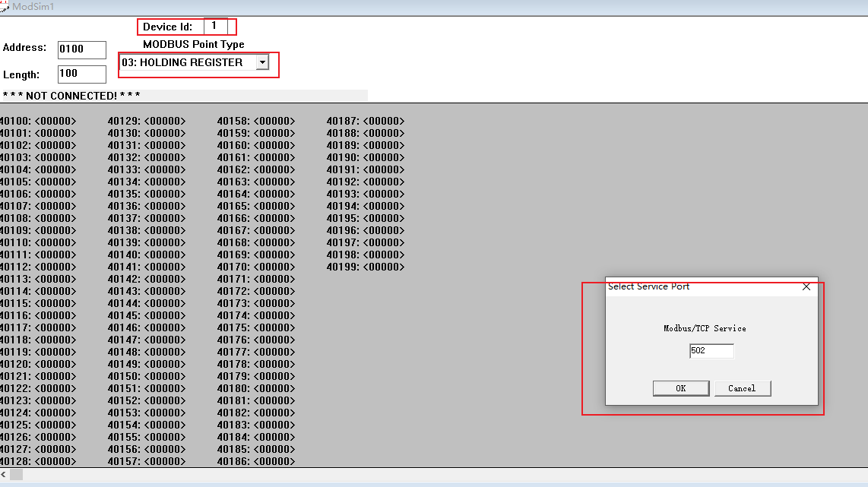Click the ModSim1 application icon in title bar
The width and height of the screenshot is (868, 487).
[5, 7]
